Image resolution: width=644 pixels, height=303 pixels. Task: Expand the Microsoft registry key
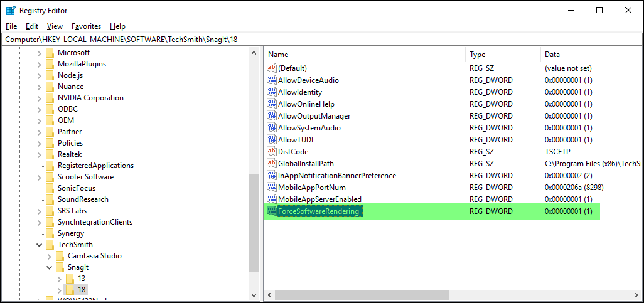[x=40, y=53]
